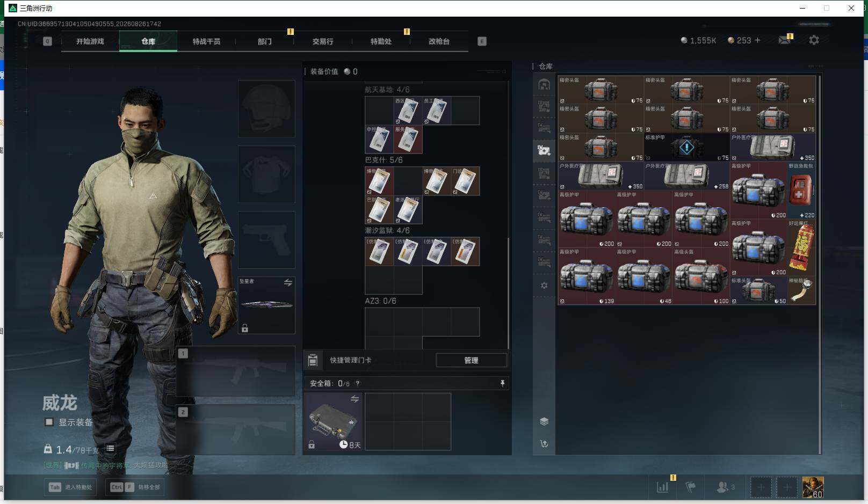Click the 转移全部 button
This screenshot has width=868, height=504.
(135, 487)
